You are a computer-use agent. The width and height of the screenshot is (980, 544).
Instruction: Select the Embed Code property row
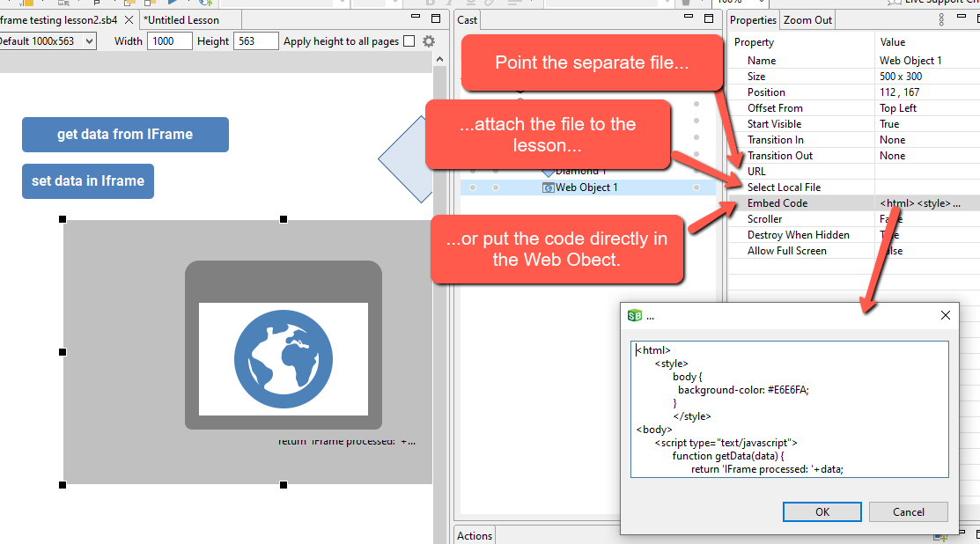[x=854, y=203]
